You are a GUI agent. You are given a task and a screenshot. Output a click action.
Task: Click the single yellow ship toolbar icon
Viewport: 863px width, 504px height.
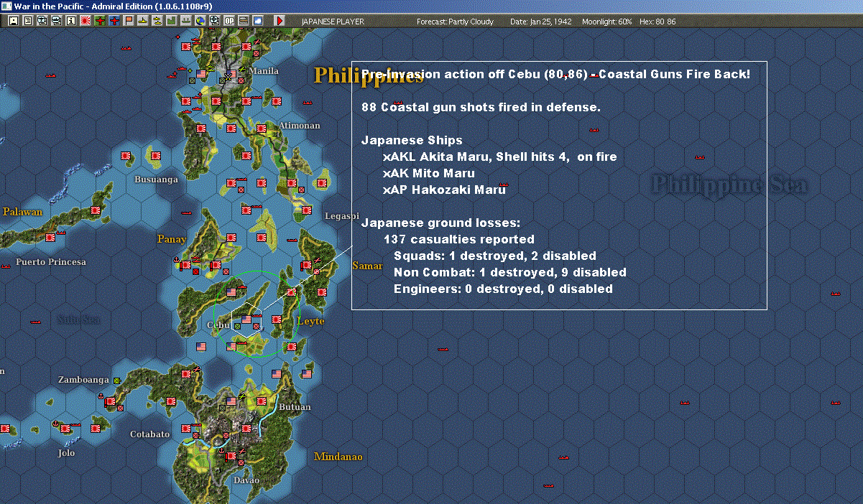143,21
